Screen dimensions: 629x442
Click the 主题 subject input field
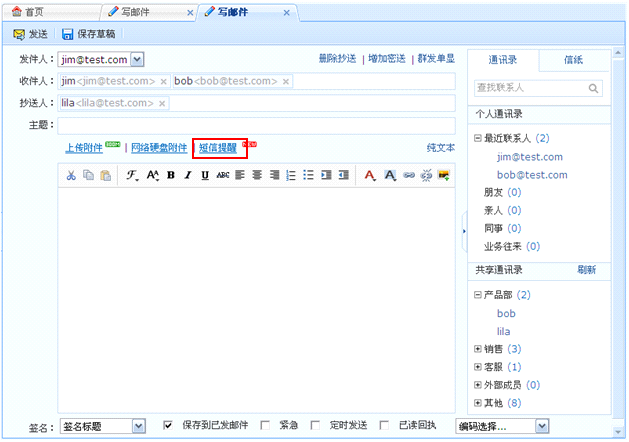pyautogui.click(x=256, y=125)
